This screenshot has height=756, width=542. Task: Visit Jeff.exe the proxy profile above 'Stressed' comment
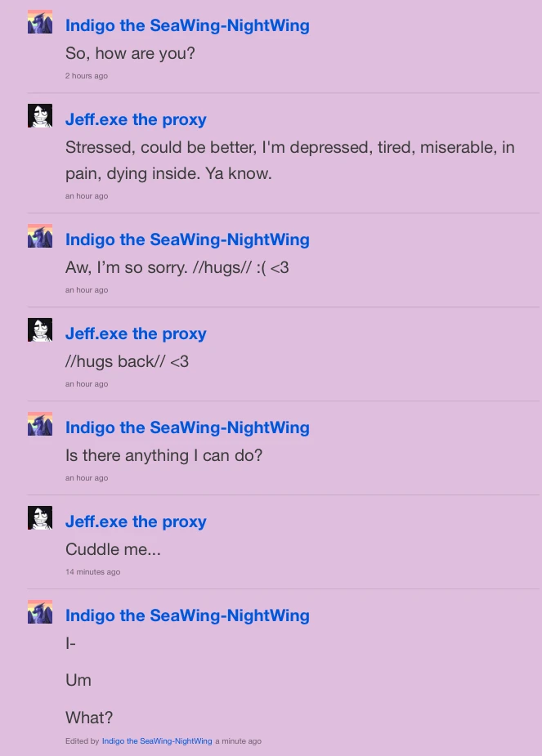point(136,119)
